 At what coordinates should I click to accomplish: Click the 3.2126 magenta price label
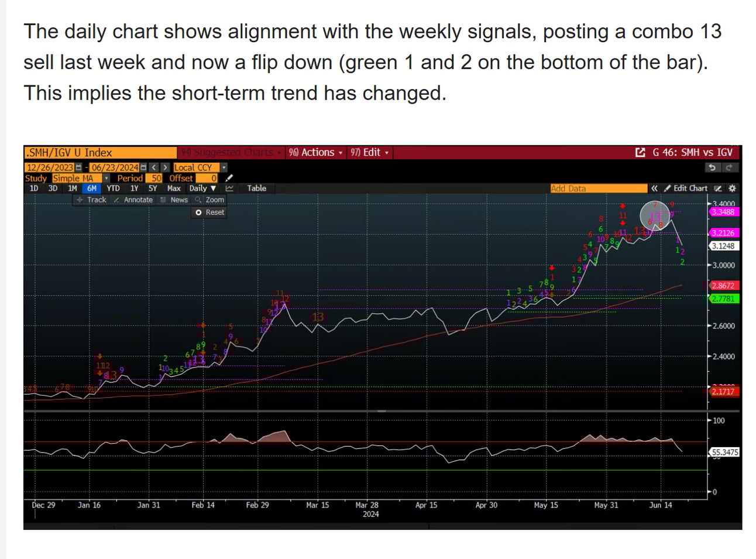723,233
